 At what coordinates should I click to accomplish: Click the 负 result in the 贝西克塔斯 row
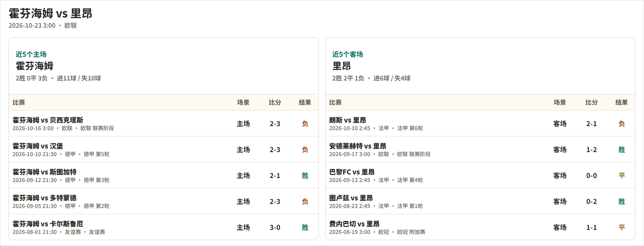point(305,123)
